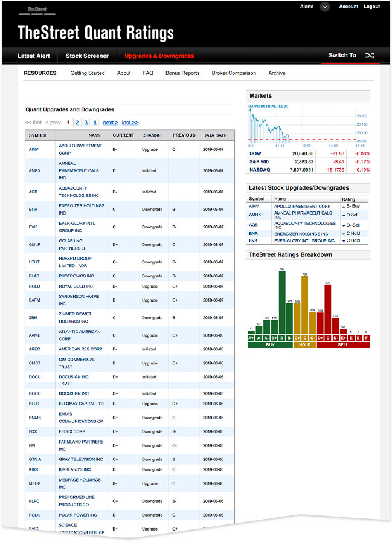392x542 pixels.
Task: Click the CURRENT column header
Action: [123, 135]
